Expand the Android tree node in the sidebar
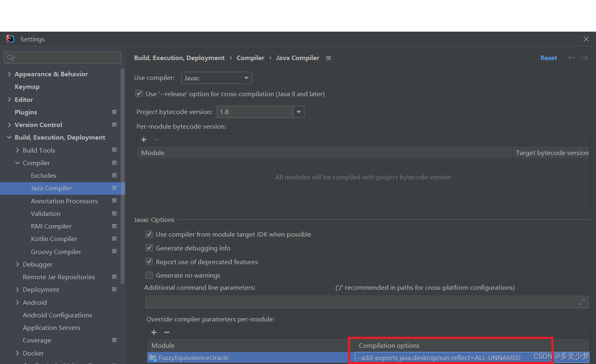The image size is (596, 364). [17, 302]
